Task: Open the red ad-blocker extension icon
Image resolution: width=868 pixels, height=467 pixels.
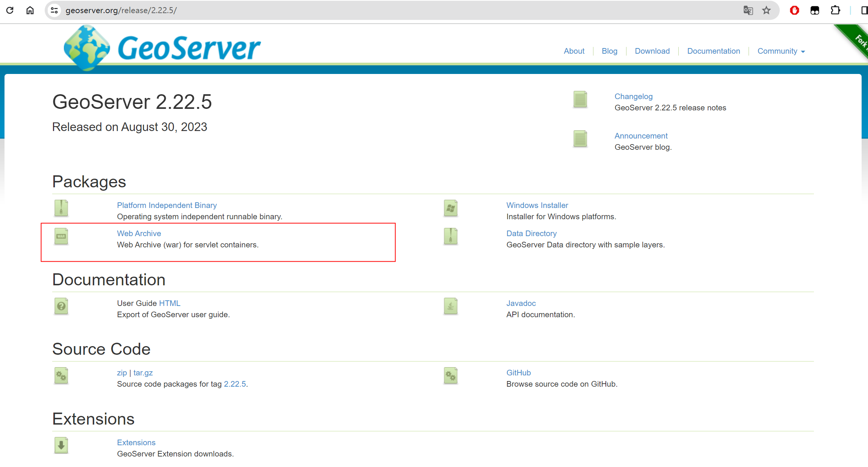Action: [x=794, y=10]
